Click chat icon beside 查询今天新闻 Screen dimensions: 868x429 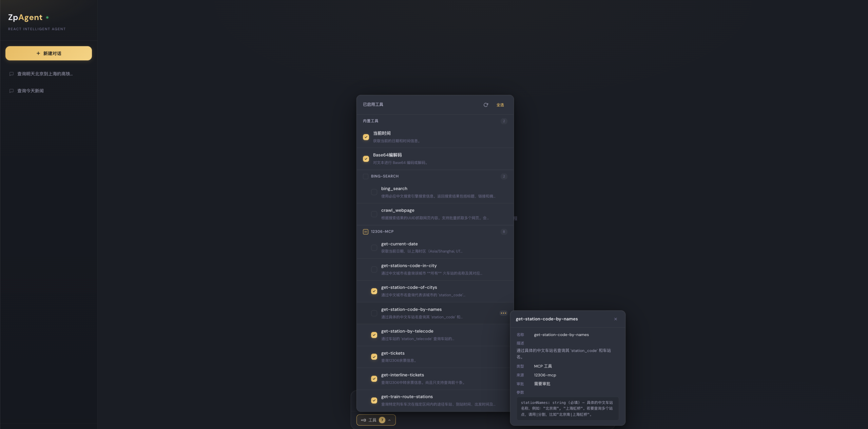pyautogui.click(x=12, y=91)
